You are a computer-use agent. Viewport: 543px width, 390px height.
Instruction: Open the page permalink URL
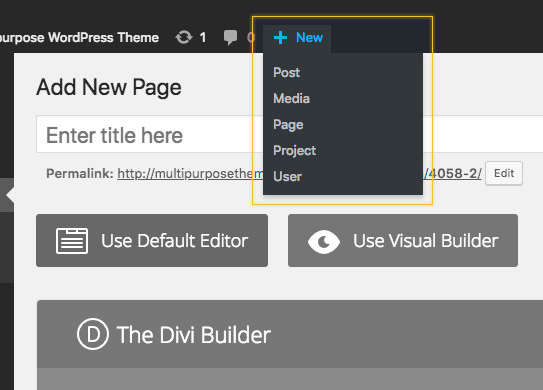click(299, 173)
